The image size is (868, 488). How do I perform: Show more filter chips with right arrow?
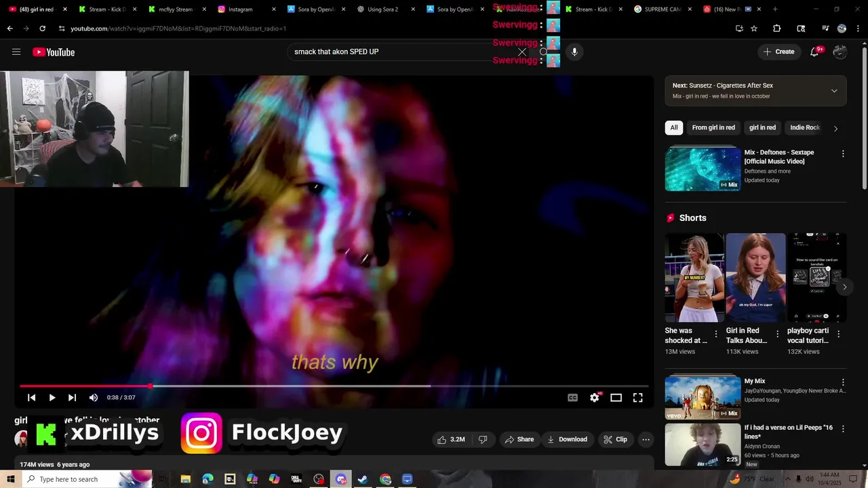click(836, 128)
